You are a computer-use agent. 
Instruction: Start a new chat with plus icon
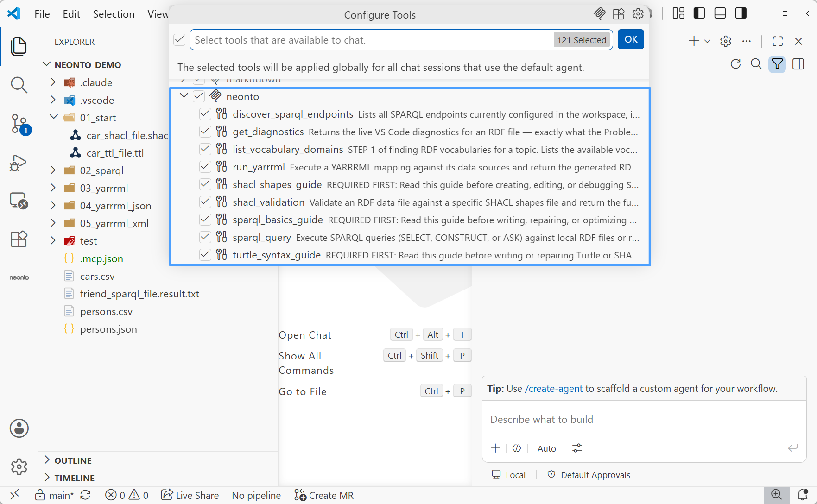(x=694, y=41)
